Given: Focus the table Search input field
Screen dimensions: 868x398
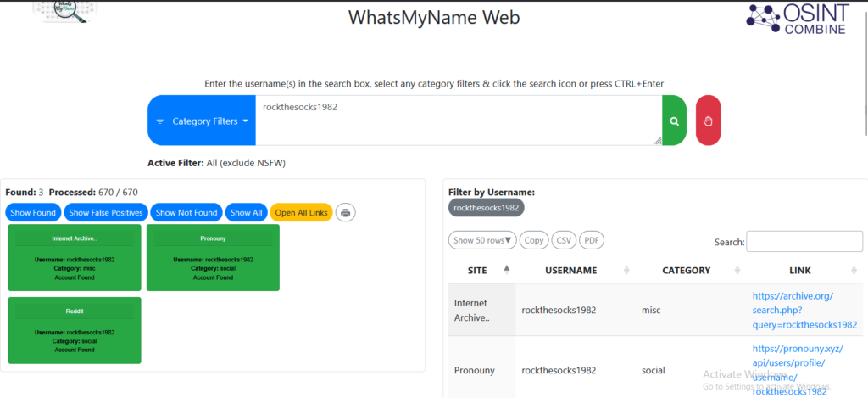Looking at the screenshot, I should [x=804, y=241].
